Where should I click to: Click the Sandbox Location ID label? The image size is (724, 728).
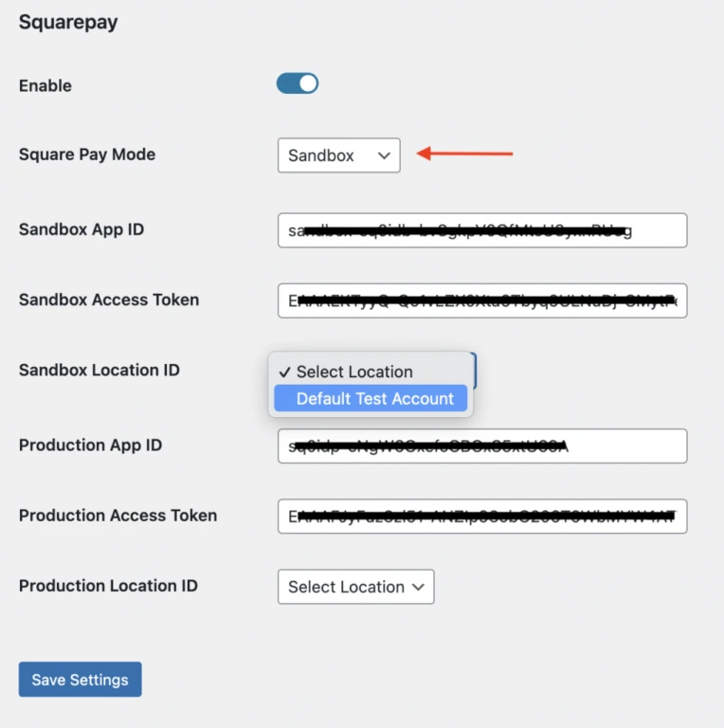[x=100, y=370]
